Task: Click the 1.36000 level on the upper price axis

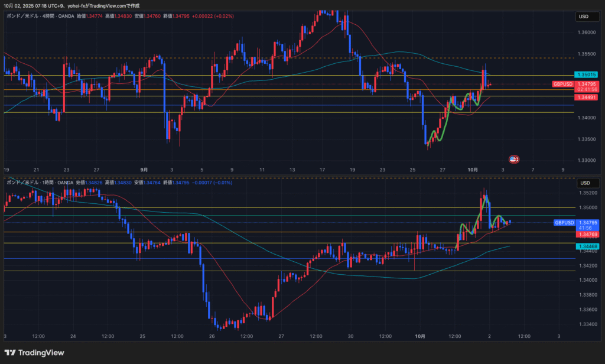Action: click(587, 32)
